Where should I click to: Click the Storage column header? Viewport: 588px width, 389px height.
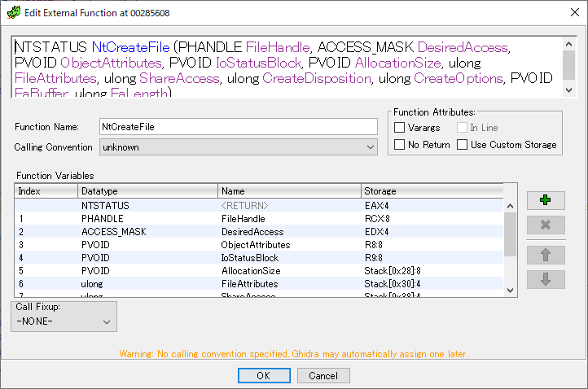pos(432,191)
